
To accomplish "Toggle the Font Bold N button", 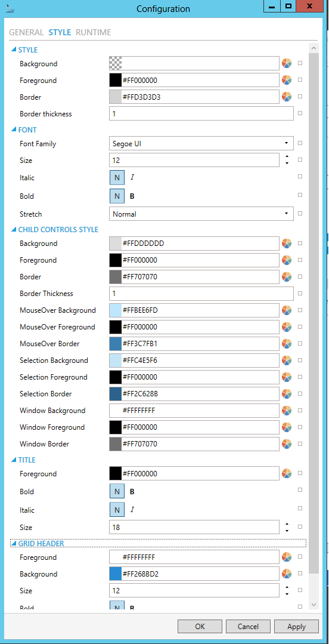I will (117, 196).
